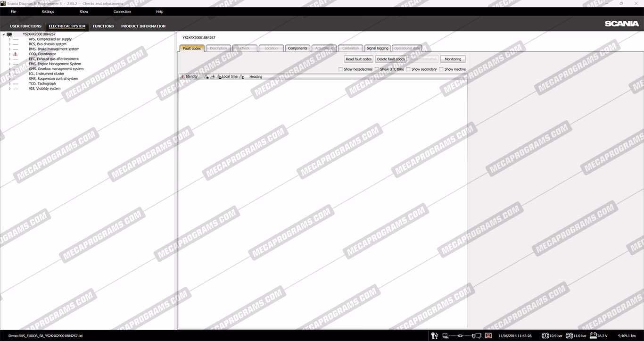Select SMS, Suspension control system in tree
The width and height of the screenshot is (644, 341).
(53, 79)
